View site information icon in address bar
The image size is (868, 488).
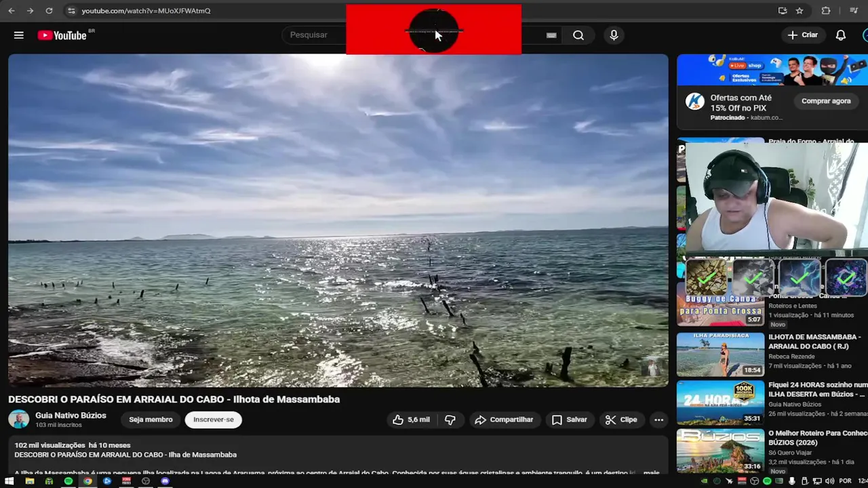click(71, 11)
